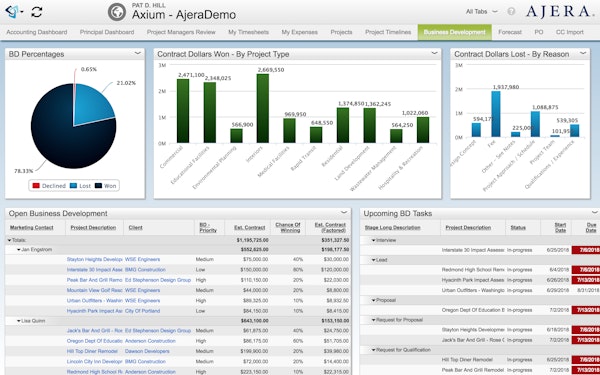Collapse the Totals row
Image resolution: width=600 pixels, height=375 pixels.
pos(10,240)
